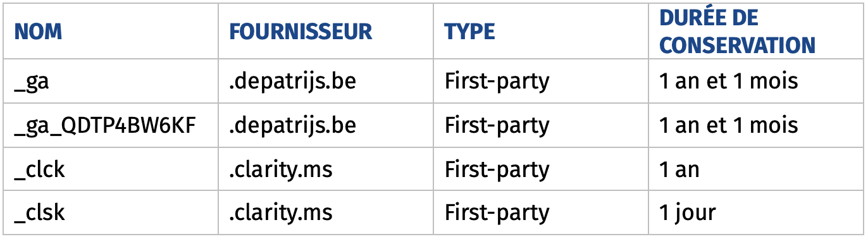Click the 1 jour duration cell
This screenshot has height=239, width=868.
click(x=687, y=213)
